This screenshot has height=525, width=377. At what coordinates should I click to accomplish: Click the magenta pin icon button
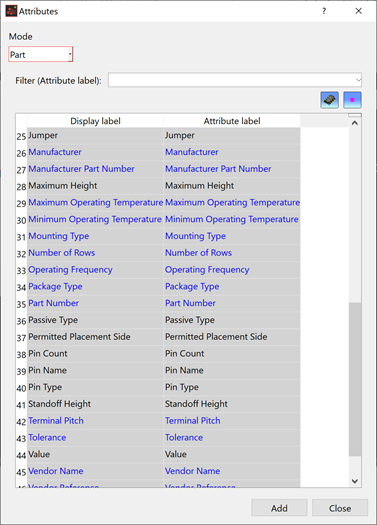point(352,100)
